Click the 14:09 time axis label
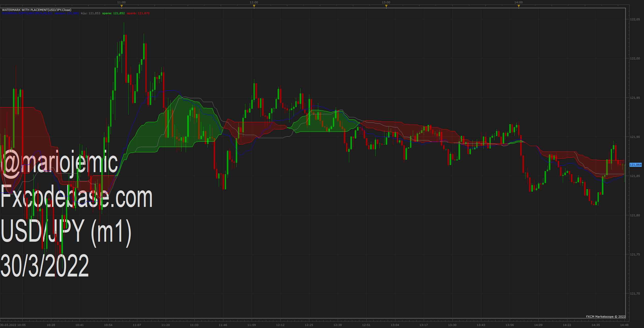This screenshot has height=328, width=644. point(538,325)
